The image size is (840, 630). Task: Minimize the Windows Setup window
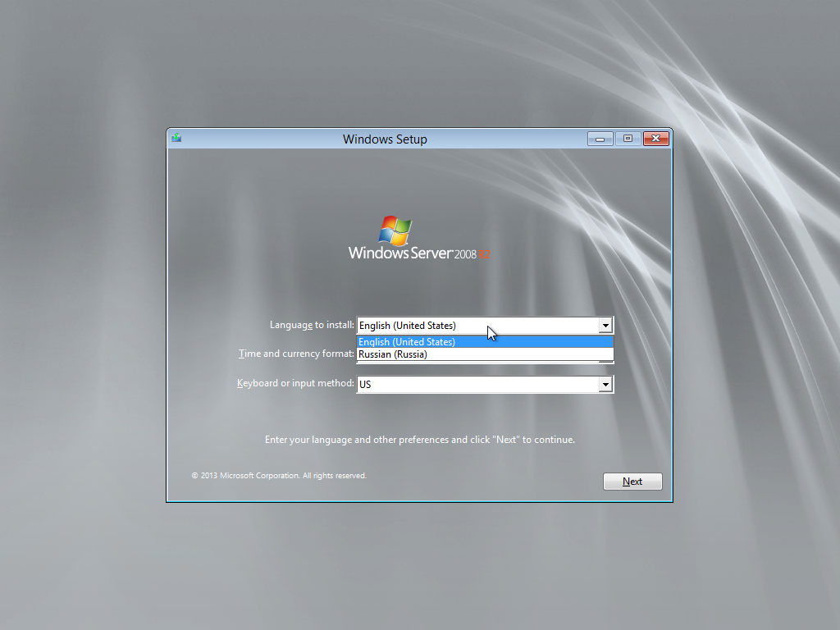(600, 139)
